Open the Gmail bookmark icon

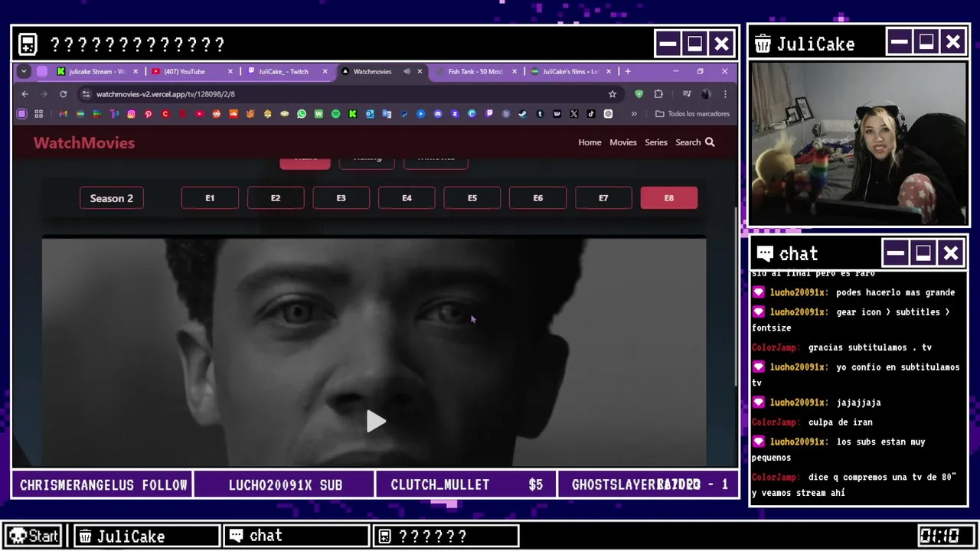64,114
